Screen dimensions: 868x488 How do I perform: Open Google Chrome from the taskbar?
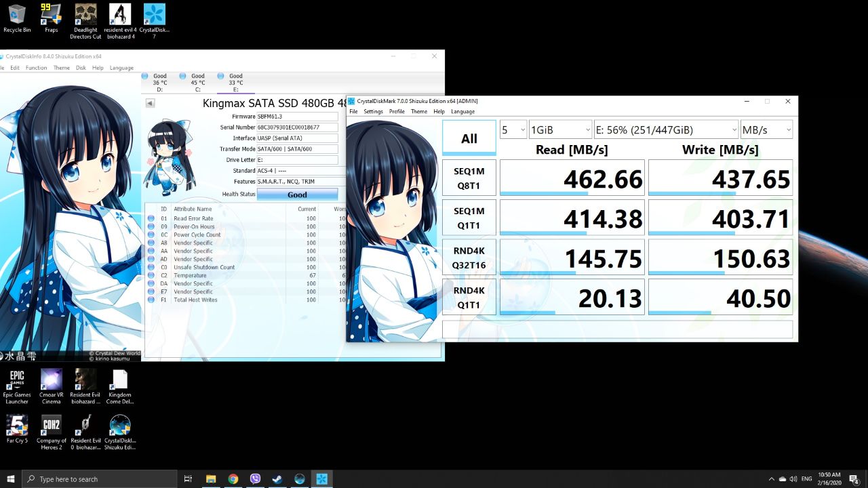tap(233, 479)
